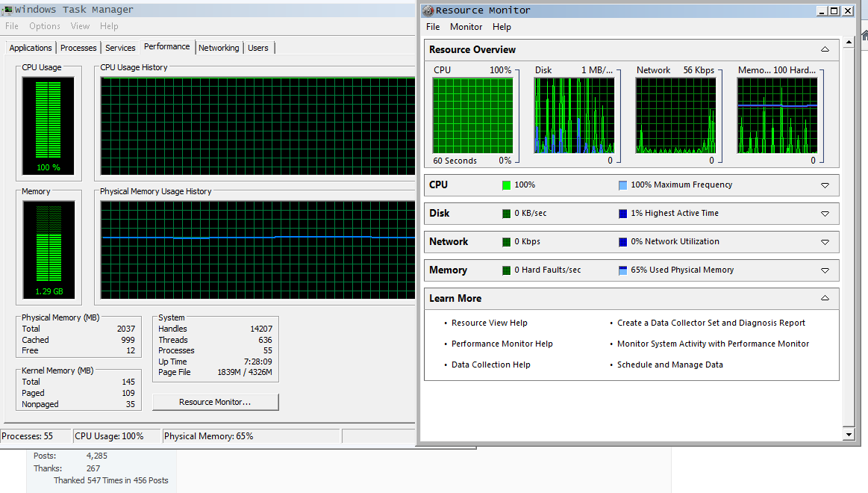Click the green CPU 100% color indicator
This screenshot has height=493, width=868.
pyautogui.click(x=506, y=185)
